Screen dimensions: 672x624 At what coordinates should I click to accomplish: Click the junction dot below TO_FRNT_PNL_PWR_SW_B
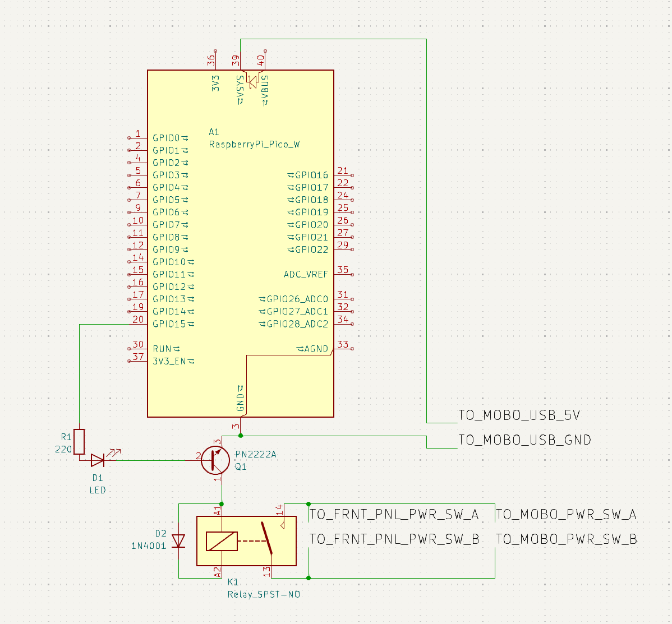coord(309,578)
